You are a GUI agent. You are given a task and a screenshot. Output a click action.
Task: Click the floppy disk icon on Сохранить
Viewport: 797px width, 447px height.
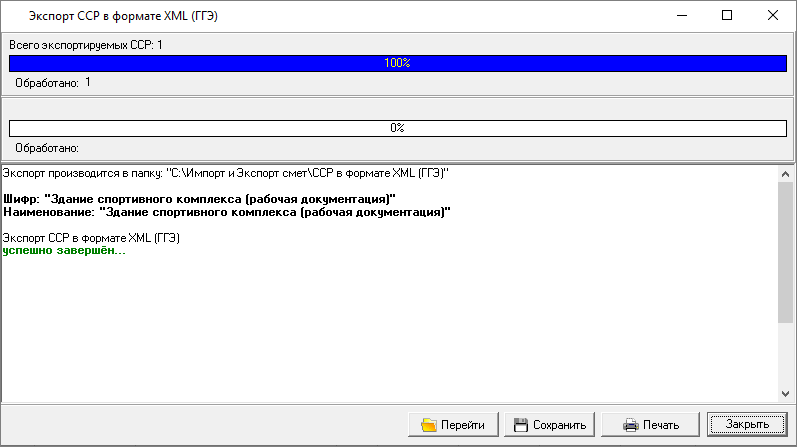520,424
